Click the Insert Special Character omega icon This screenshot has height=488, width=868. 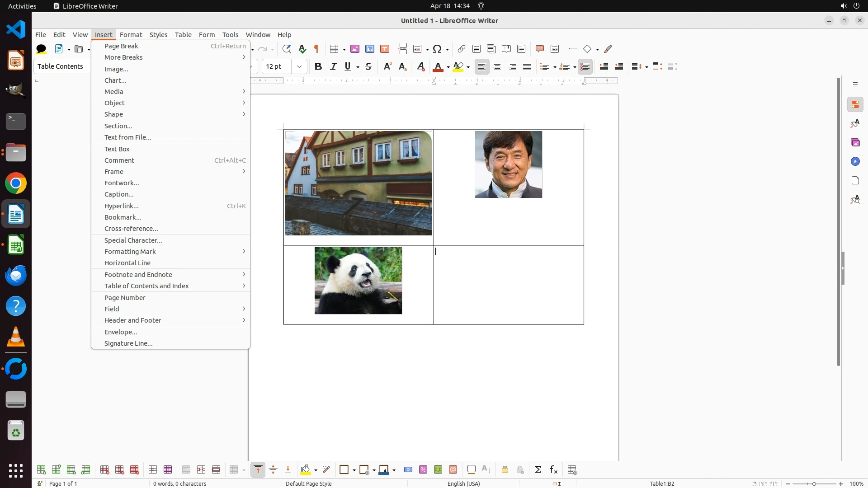pyautogui.click(x=437, y=49)
